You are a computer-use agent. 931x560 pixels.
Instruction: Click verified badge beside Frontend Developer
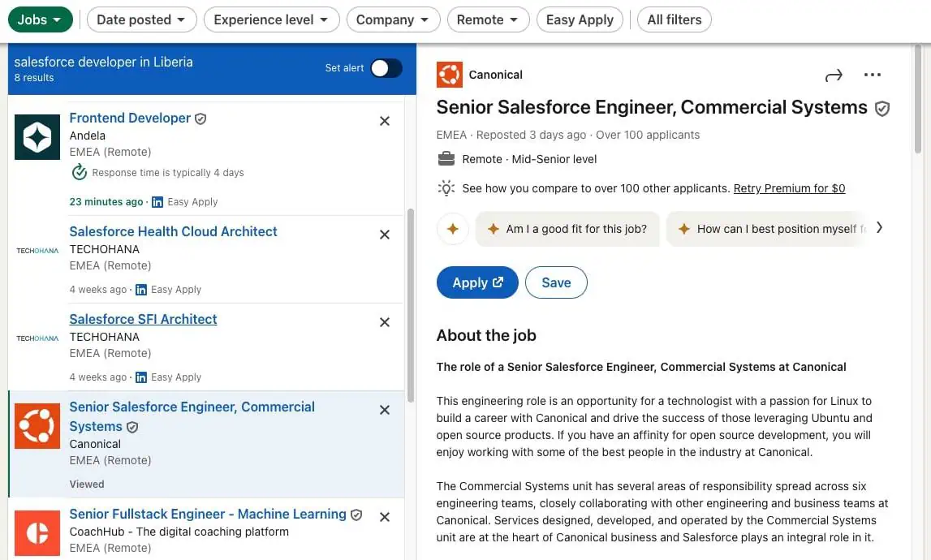(200, 118)
